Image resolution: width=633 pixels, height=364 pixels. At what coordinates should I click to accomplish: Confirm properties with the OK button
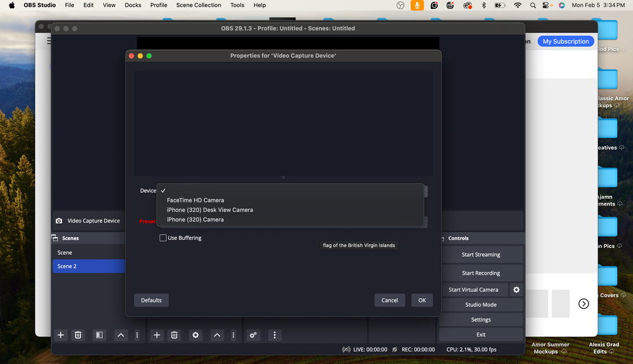tap(422, 300)
